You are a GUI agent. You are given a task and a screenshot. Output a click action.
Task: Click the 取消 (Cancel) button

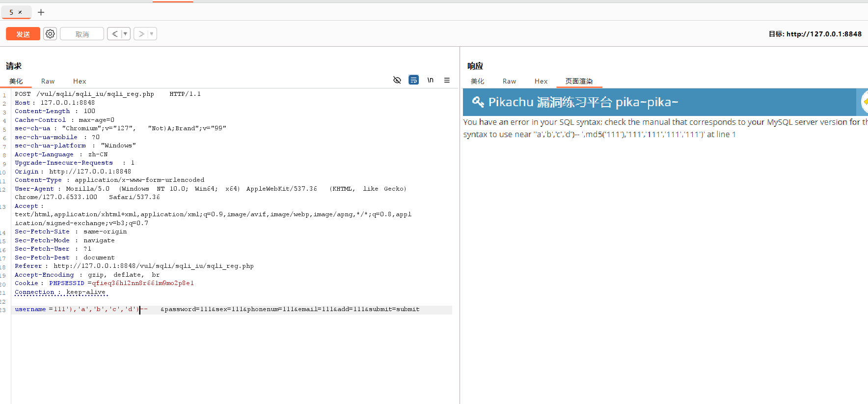[x=82, y=34]
